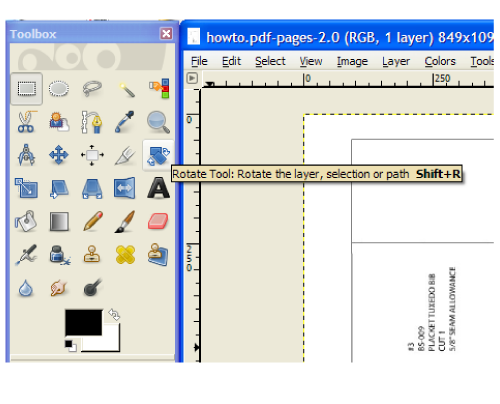
Task: Choose the Ink tool
Action: tap(59, 255)
